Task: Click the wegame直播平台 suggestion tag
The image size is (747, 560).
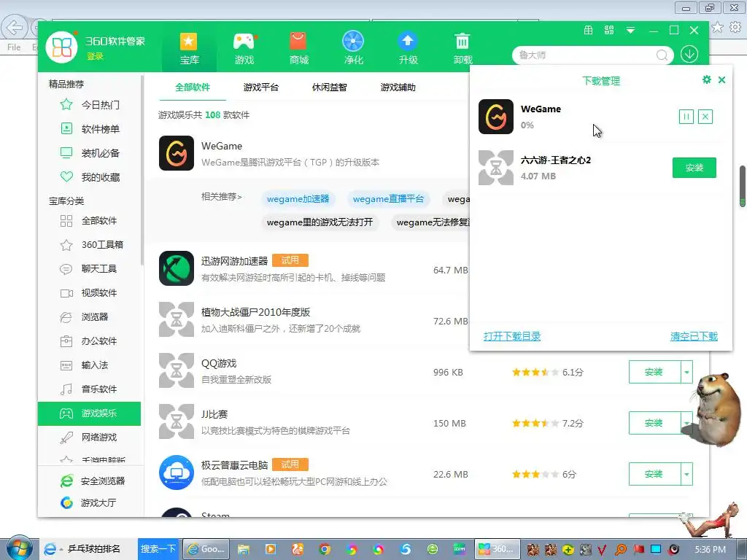Action: click(388, 199)
